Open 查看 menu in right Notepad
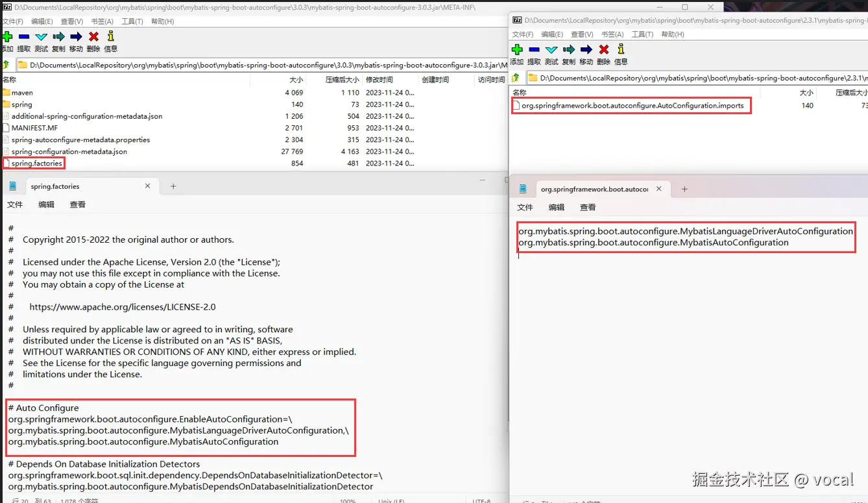 (588, 208)
